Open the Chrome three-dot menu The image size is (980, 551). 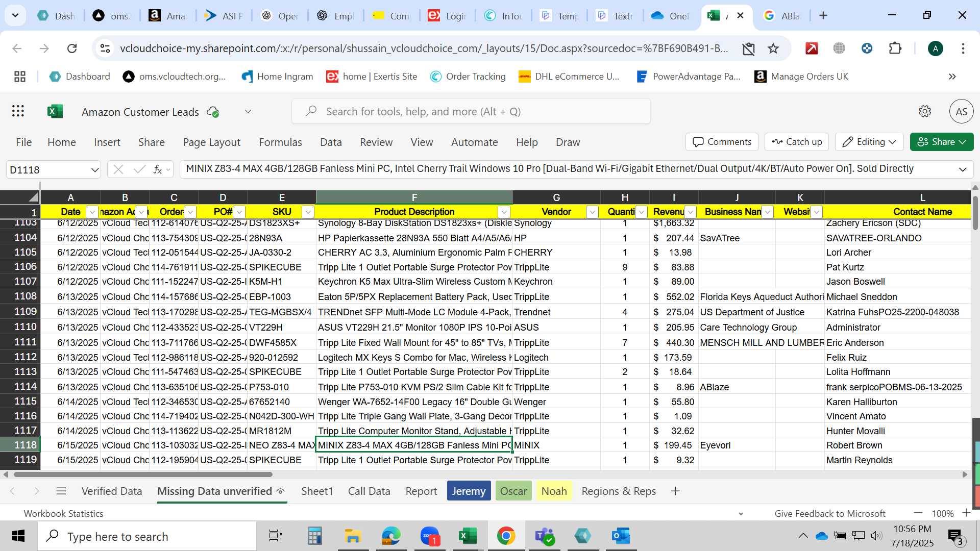coord(963,48)
